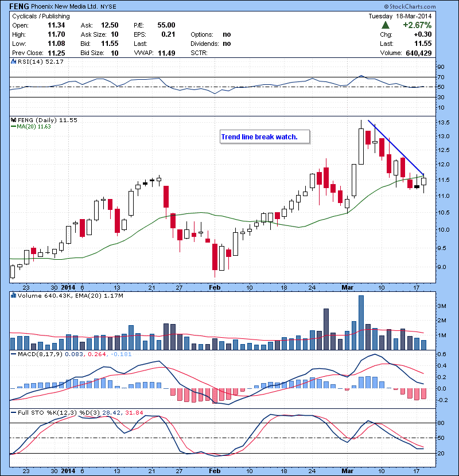Viewport: 459px width, 476px height.
Task: Click the Ask value 12.50
Action: pos(110,25)
